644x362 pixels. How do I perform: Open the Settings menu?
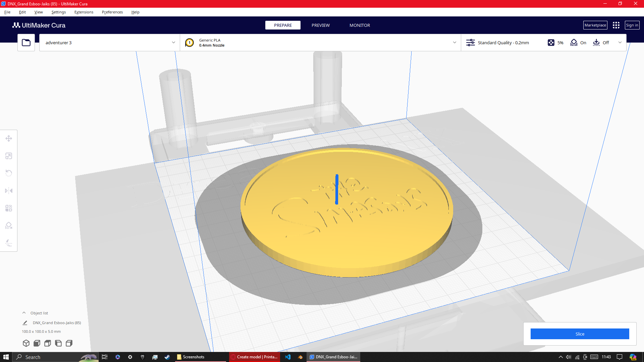pyautogui.click(x=59, y=12)
